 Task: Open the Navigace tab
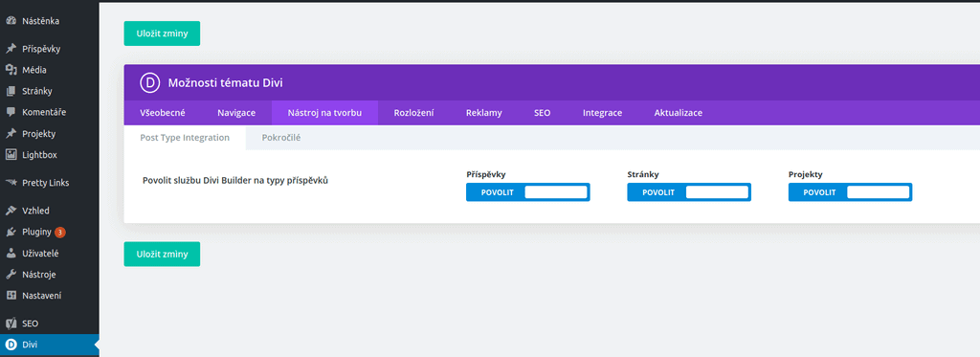pyautogui.click(x=236, y=113)
